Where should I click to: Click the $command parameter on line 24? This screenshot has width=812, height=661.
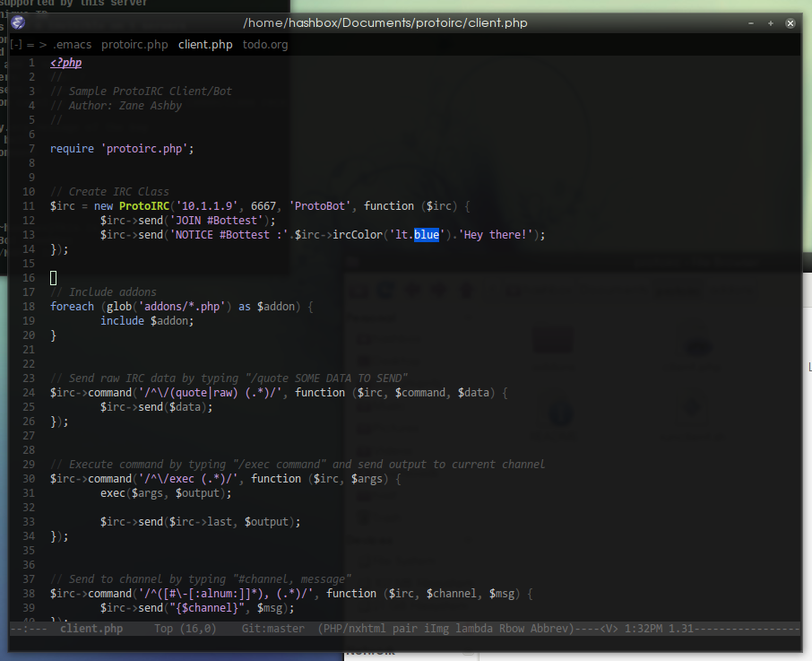click(x=420, y=393)
